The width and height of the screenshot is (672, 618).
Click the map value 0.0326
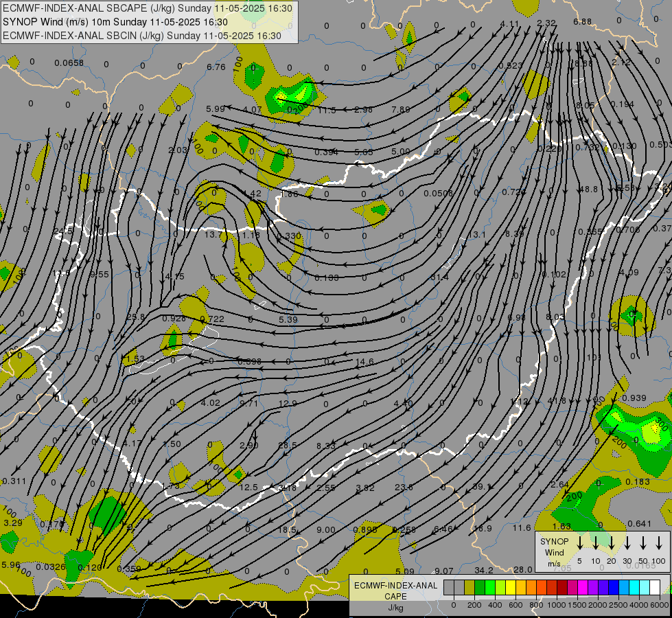pyautogui.click(x=51, y=567)
